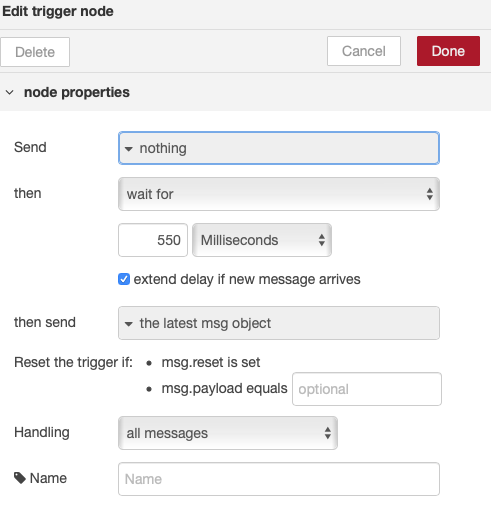Open the wait for dropdown

[279, 194]
